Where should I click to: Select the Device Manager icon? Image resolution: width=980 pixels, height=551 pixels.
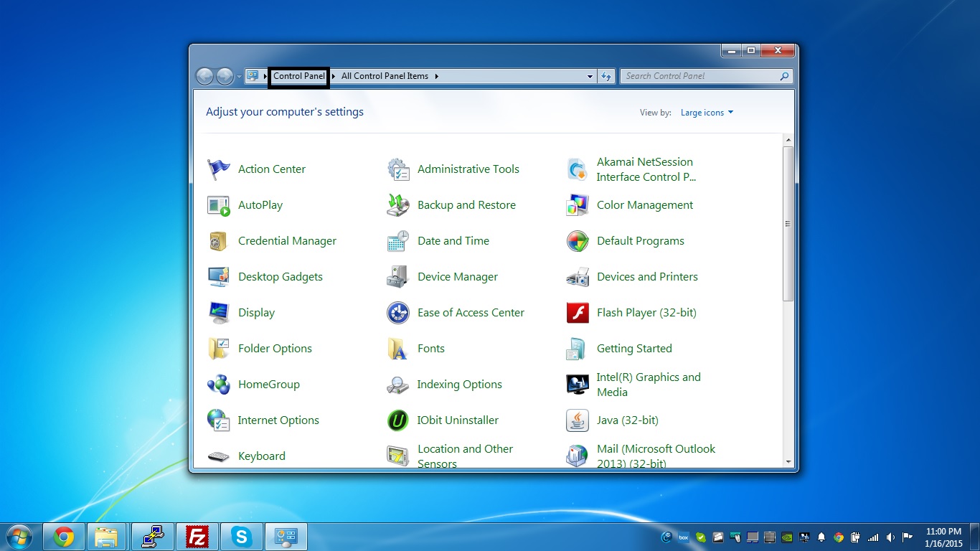tap(397, 277)
